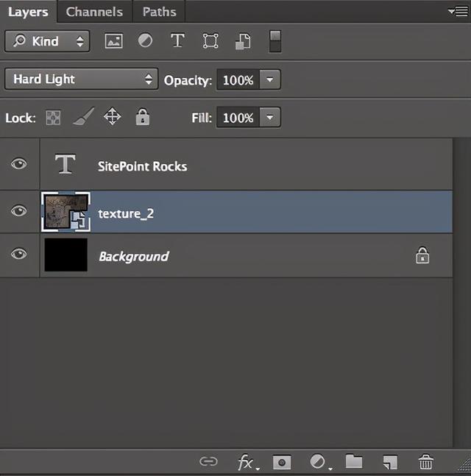Click the link layers icon
The image size is (471, 476).
pyautogui.click(x=209, y=461)
